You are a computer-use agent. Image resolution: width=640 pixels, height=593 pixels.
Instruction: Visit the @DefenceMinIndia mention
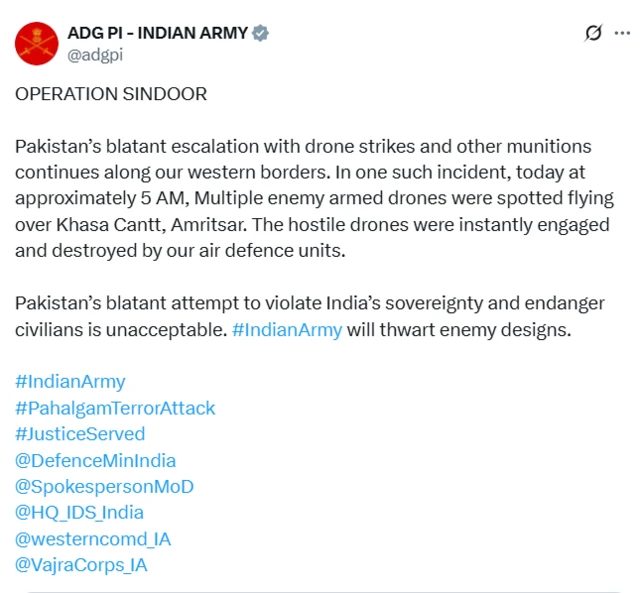(x=96, y=460)
